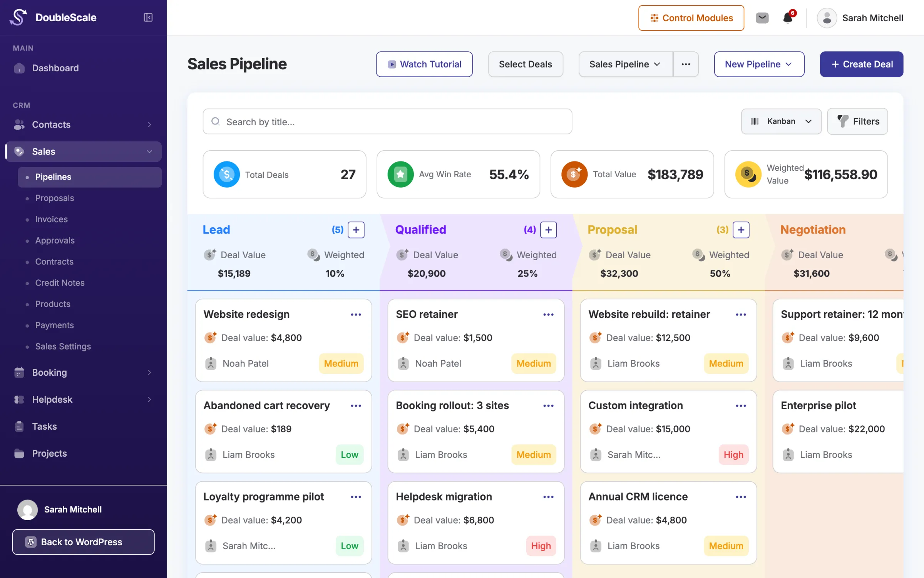Open Loyalty programme pilot card menu
The width and height of the screenshot is (924, 578).
[x=356, y=497]
